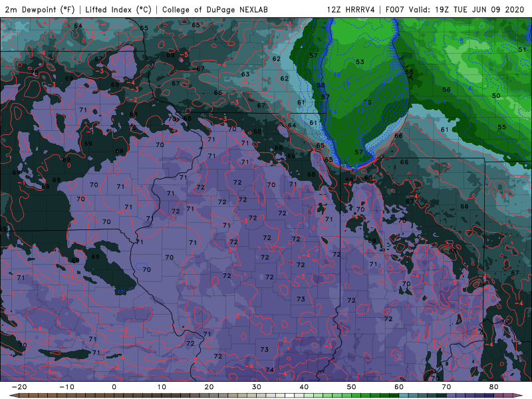Click the 63 dewpoint value on the map
This screenshot has height=399, width=532.
245,74
